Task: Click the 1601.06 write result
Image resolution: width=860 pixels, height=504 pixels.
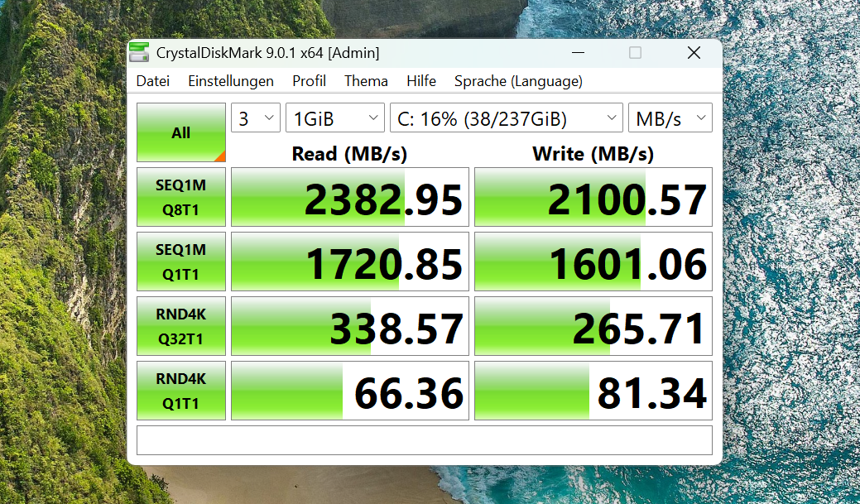Action: [593, 262]
